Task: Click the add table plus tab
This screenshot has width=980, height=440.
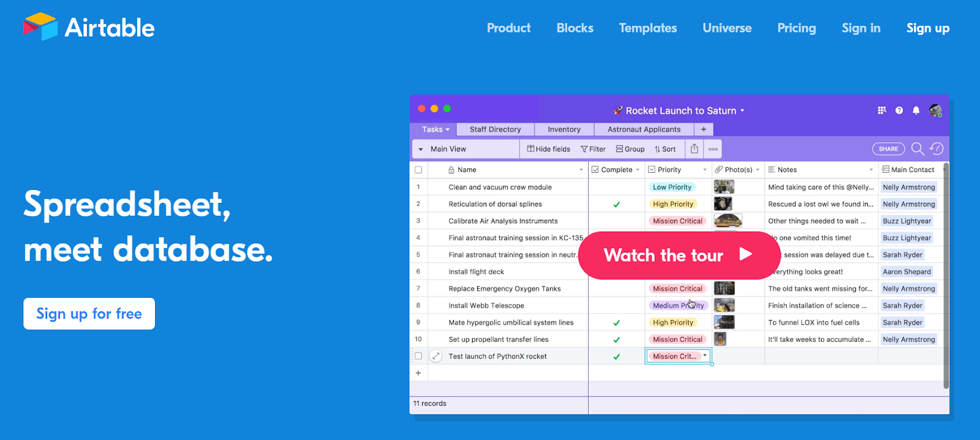Action: pos(704,129)
